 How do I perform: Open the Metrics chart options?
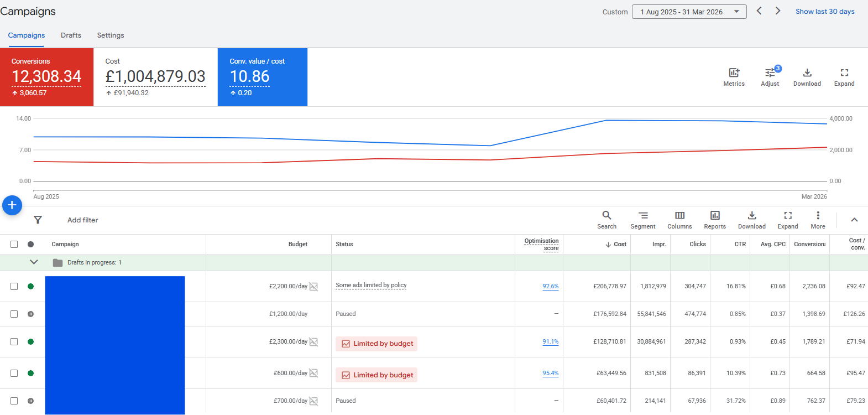click(x=734, y=77)
